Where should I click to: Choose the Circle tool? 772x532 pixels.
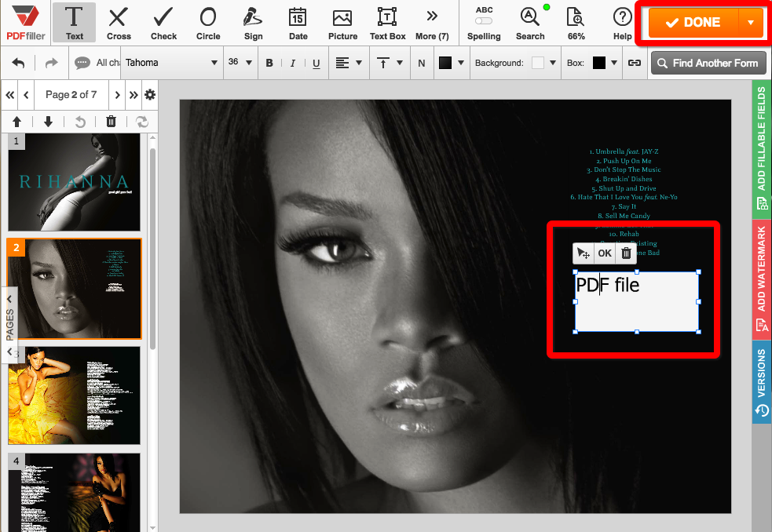point(208,23)
